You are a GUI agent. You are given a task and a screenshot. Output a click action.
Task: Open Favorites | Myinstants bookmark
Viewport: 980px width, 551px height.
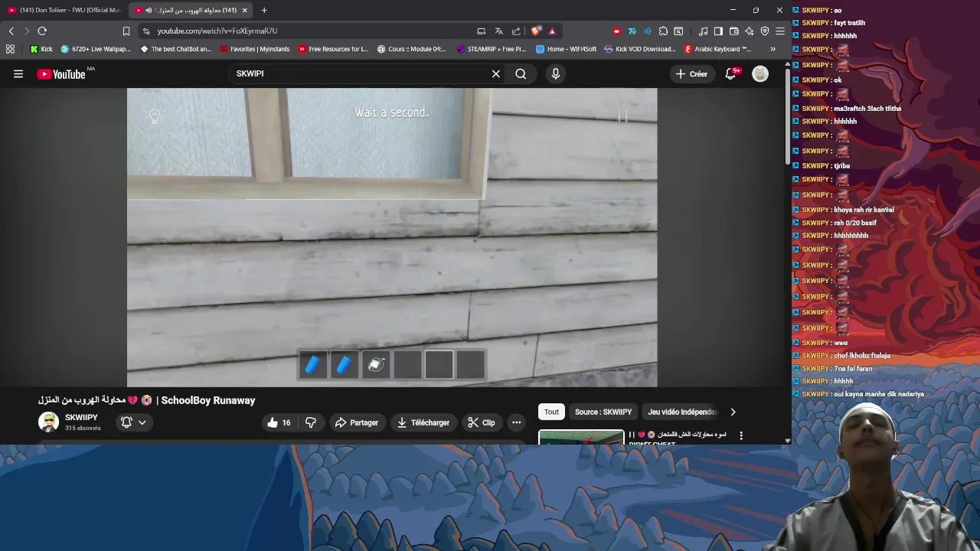tap(255, 49)
